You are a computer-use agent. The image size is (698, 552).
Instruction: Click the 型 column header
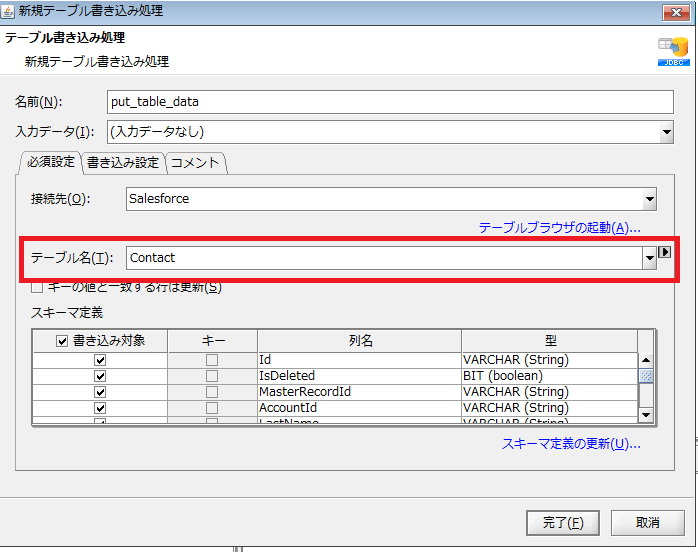pos(550,341)
